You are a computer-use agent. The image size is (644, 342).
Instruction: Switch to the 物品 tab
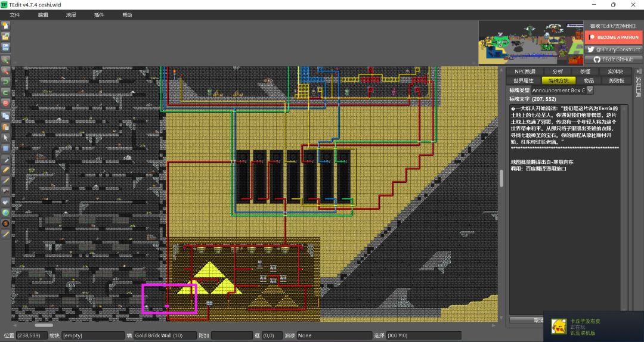click(589, 80)
